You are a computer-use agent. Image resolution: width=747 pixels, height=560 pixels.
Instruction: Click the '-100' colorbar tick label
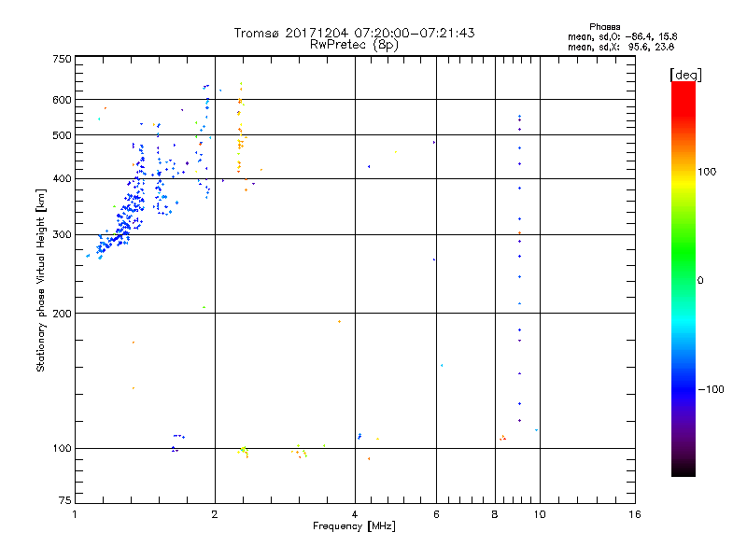click(x=712, y=389)
